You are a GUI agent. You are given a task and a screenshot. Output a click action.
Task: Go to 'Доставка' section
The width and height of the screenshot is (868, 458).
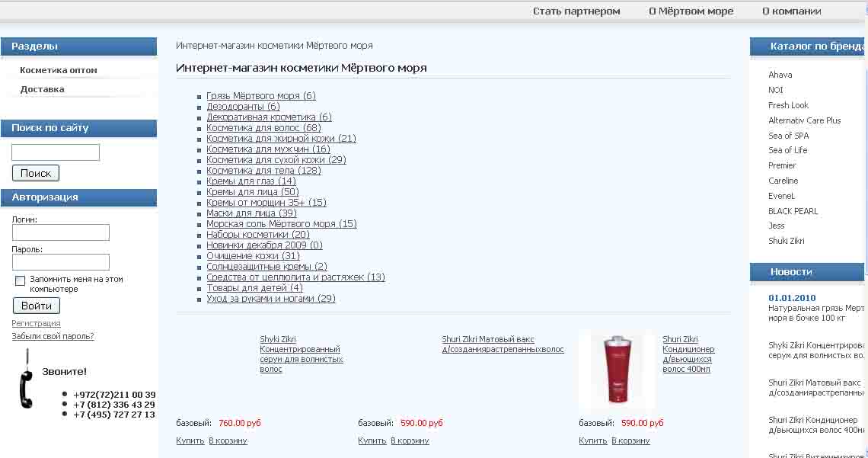pos(42,89)
